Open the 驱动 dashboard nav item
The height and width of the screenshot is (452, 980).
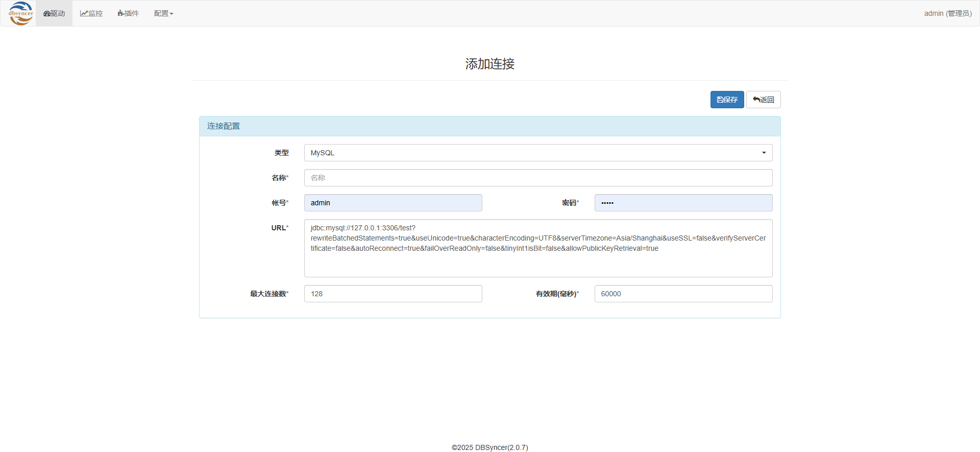tap(54, 13)
